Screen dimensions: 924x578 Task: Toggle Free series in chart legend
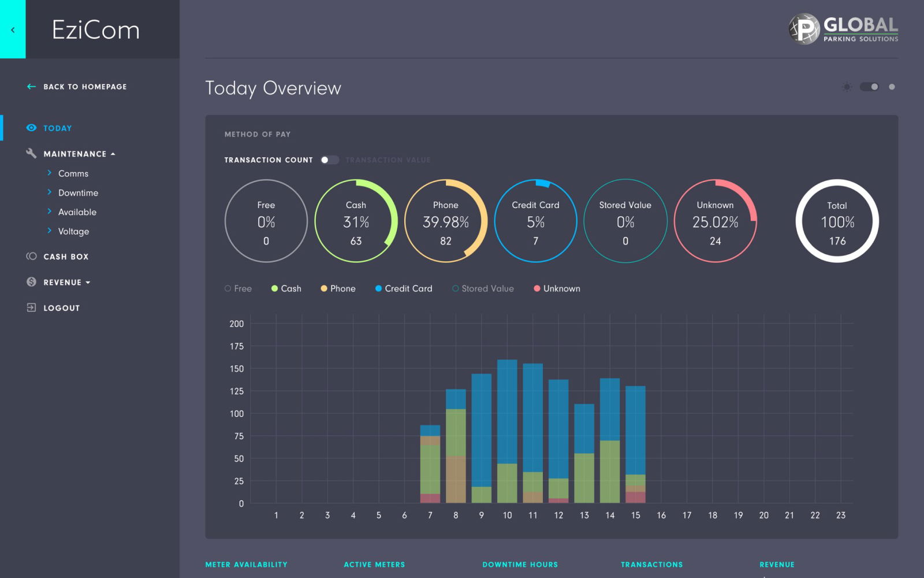238,288
